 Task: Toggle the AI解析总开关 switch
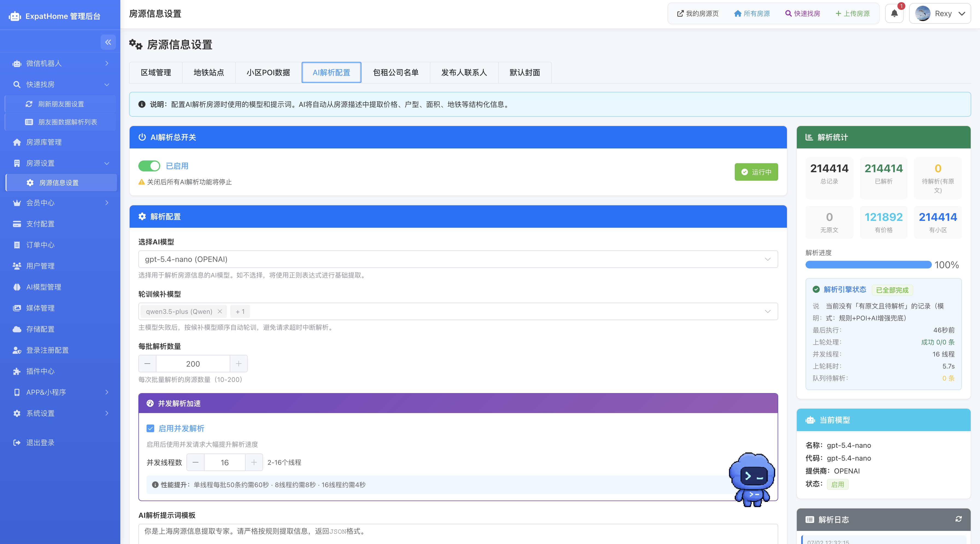(149, 166)
